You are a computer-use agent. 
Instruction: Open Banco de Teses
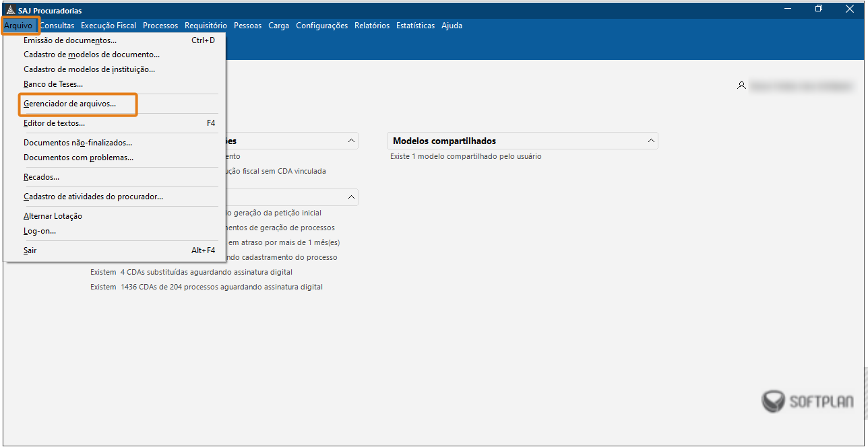pos(53,84)
